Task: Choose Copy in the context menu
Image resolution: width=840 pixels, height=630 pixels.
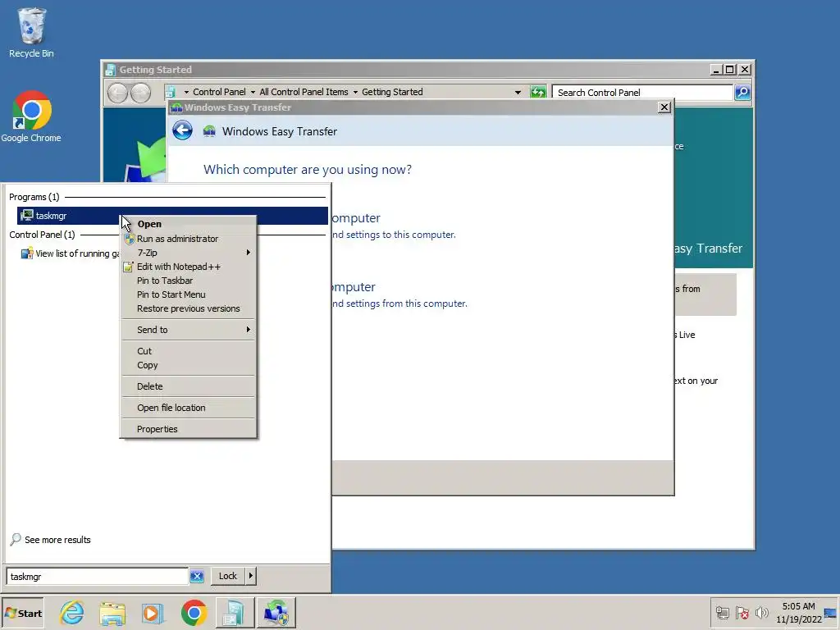Action: tap(188, 365)
